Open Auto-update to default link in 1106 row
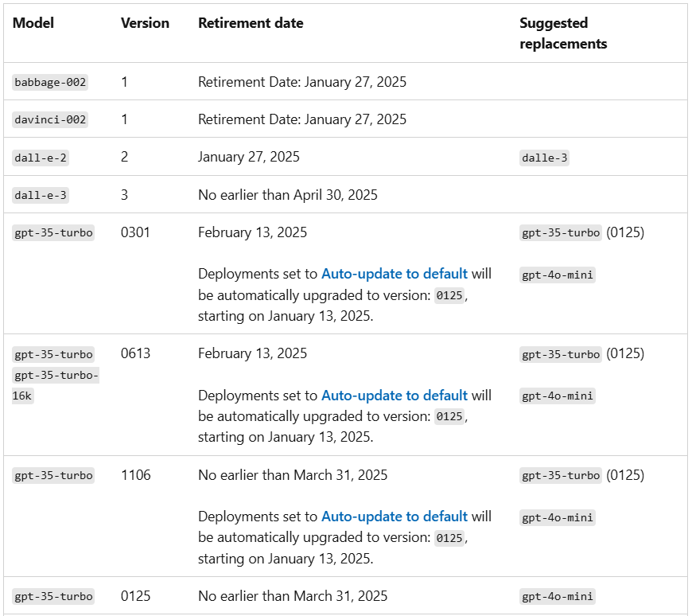Image resolution: width=692 pixels, height=616 pixels. point(394,517)
